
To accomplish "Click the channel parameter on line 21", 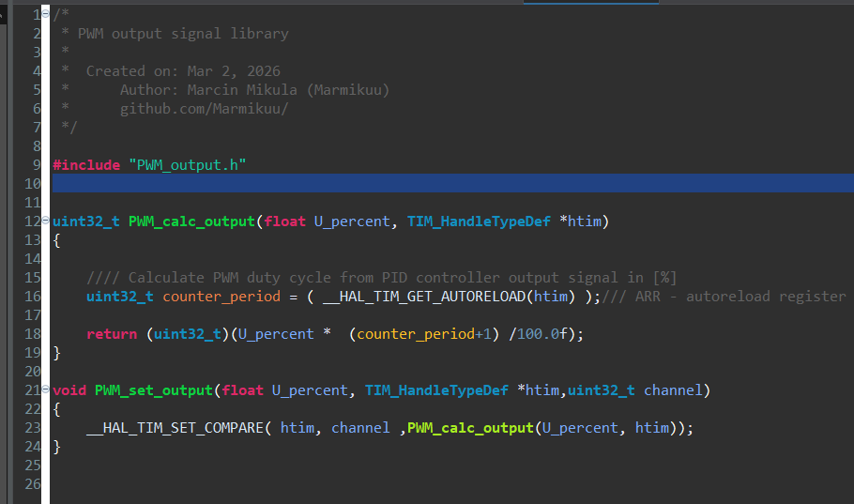I will click(x=673, y=390).
